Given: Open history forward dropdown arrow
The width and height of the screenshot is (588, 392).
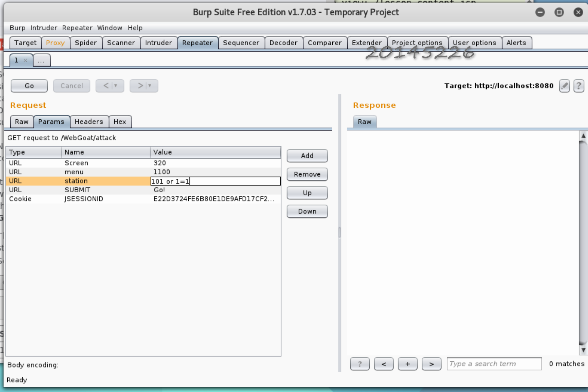Looking at the screenshot, I should tap(150, 86).
